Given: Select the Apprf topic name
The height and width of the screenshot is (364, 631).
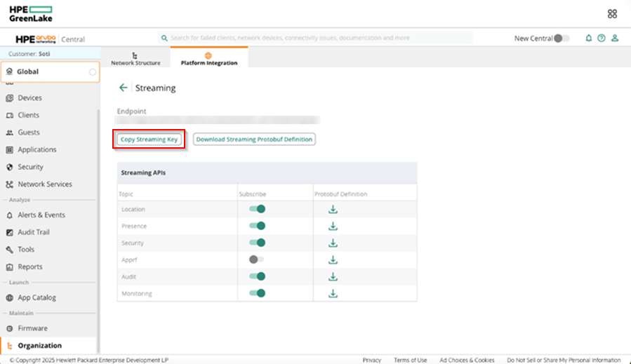Looking at the screenshot, I should pyautogui.click(x=129, y=259).
